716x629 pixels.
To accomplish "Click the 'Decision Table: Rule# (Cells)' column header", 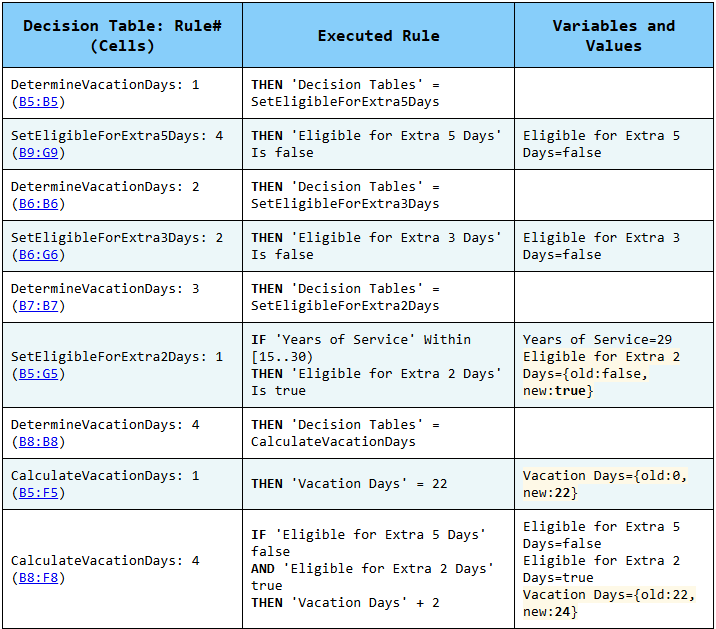I will point(123,36).
